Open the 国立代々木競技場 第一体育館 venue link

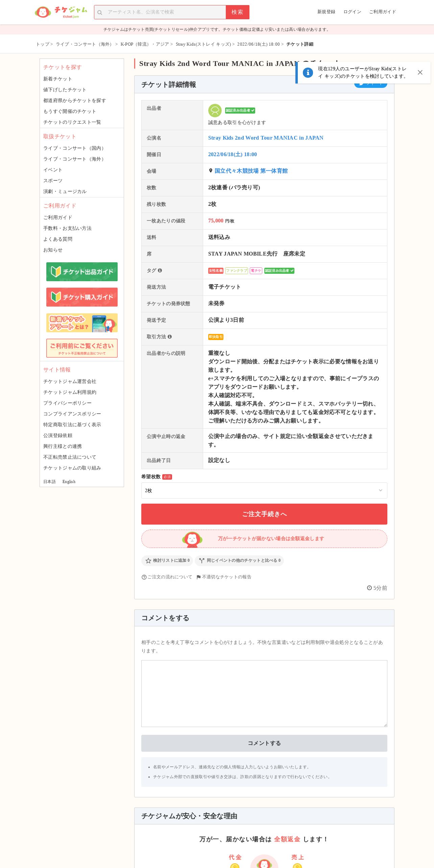251,171
